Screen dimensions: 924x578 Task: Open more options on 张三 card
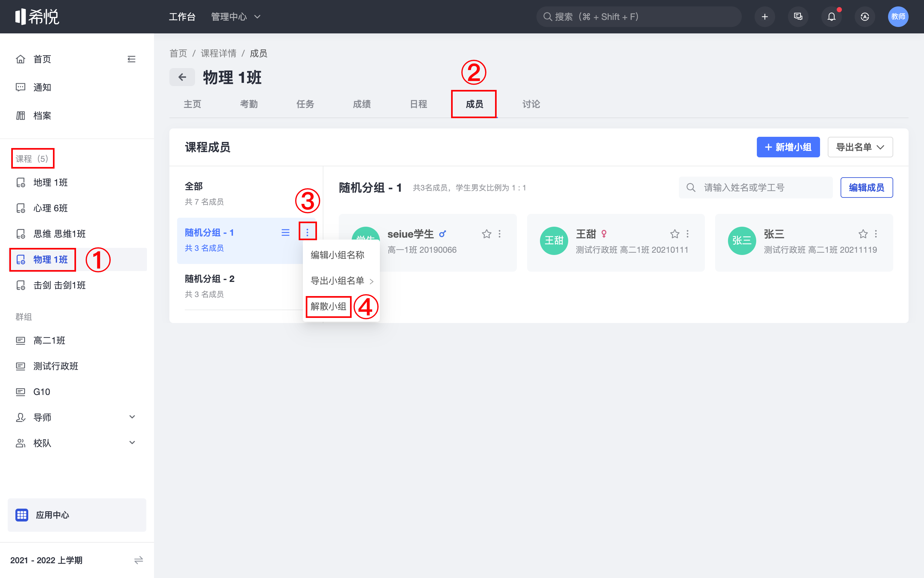point(876,233)
